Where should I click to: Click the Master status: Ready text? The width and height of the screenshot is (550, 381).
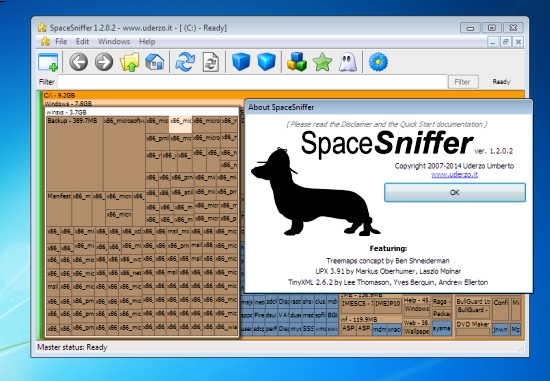72,347
